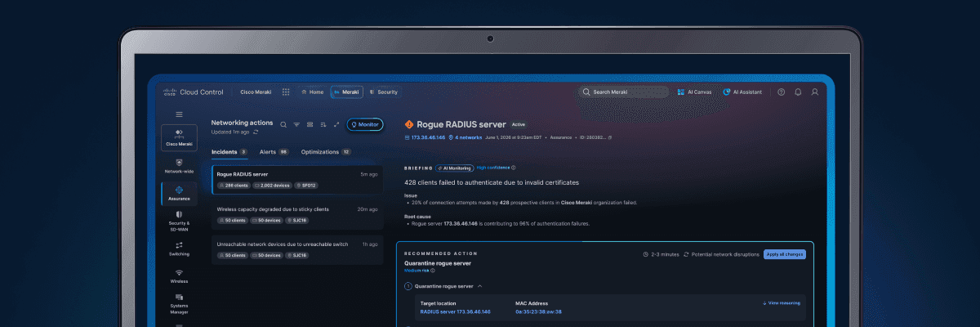The height and width of the screenshot is (327, 980).
Task: Open Wireless in the sidebar
Action: (x=179, y=275)
